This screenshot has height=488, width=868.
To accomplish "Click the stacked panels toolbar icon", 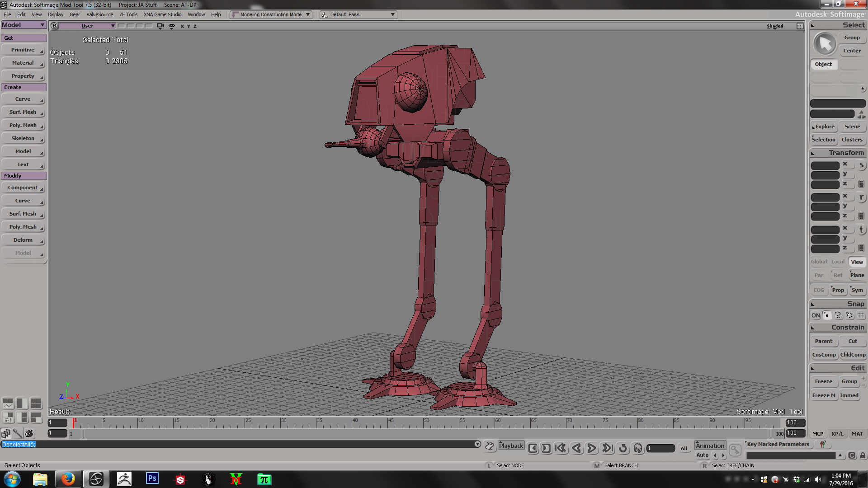I will point(6,433).
